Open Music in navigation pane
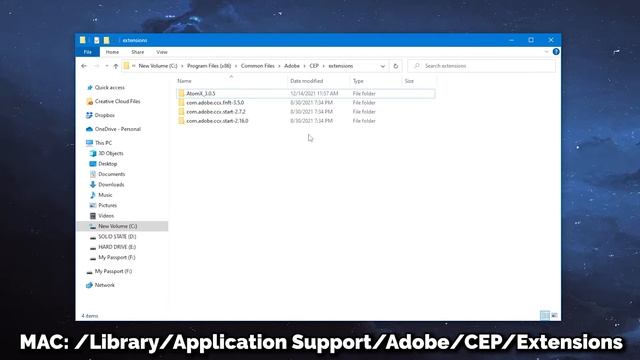This screenshot has height=360, width=640. pyautogui.click(x=105, y=195)
